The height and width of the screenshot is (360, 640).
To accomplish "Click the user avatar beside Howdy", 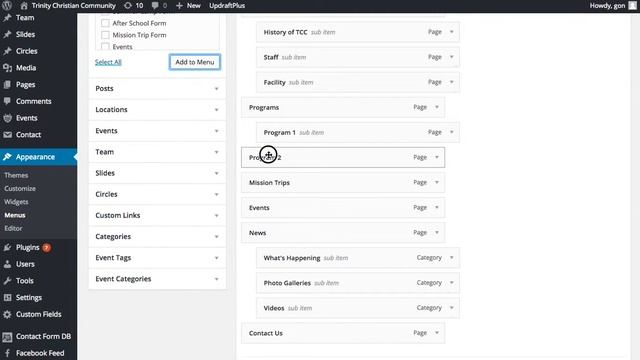I will (x=632, y=5).
